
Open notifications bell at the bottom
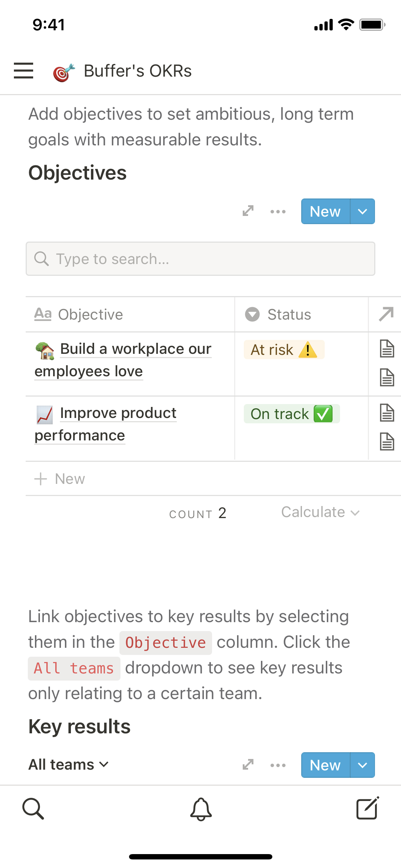tap(201, 809)
